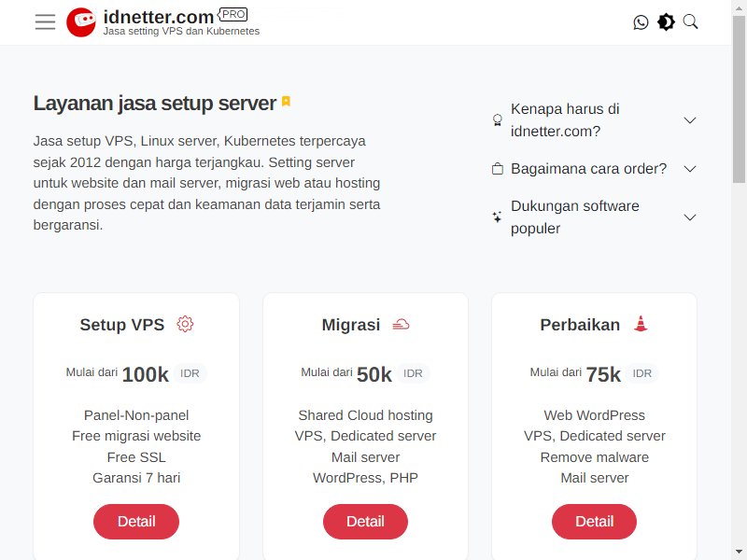The image size is (747, 560).
Task: Open WhatsApp contact icon in header
Action: (641, 21)
